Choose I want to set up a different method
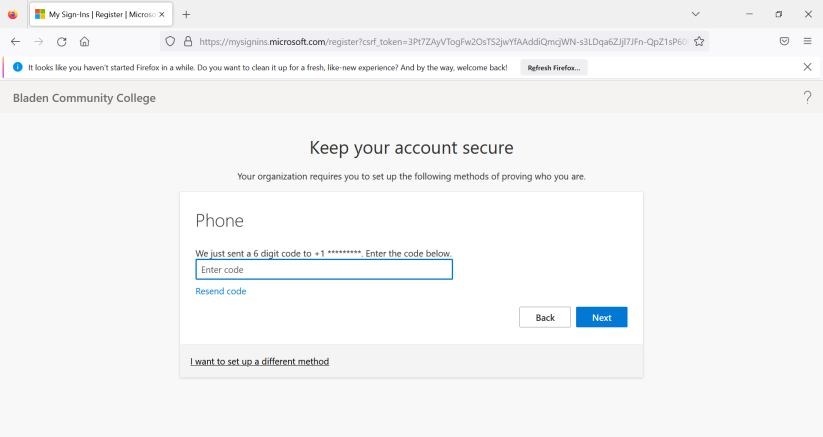 259,361
